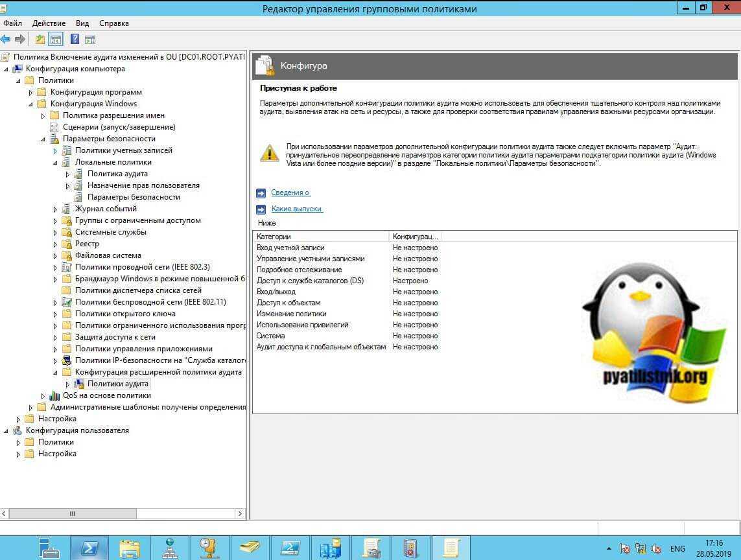Click the Back arrow toolbar icon

point(6,40)
